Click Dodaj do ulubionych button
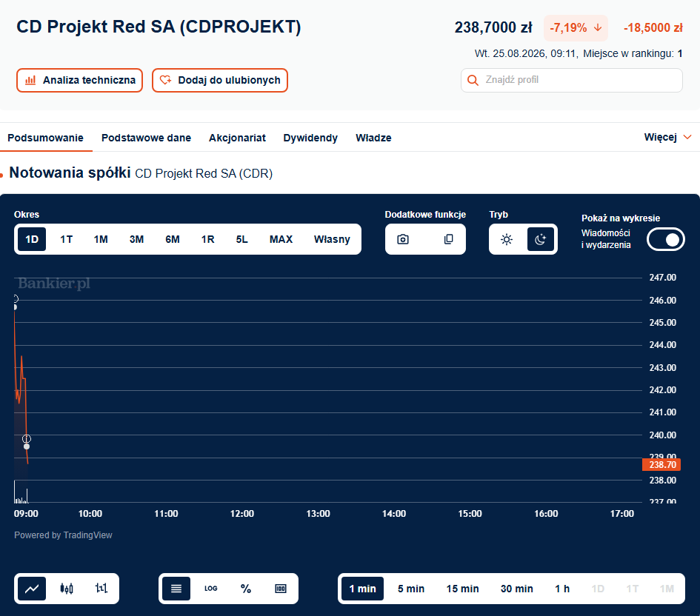 click(220, 80)
